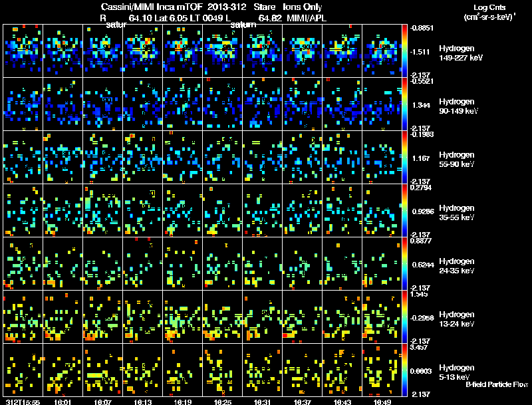Click the Hydrogen 13-24 keV panel at 16:43

[342, 317]
